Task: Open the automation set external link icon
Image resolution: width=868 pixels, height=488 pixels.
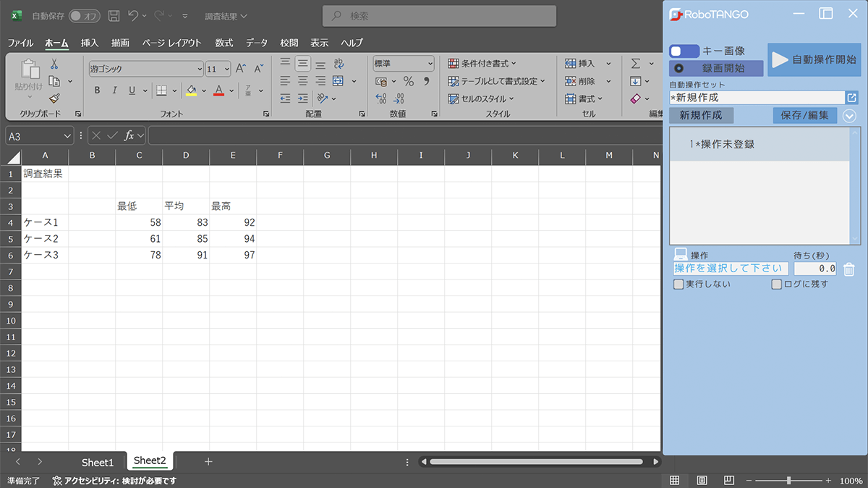Action: click(x=851, y=98)
